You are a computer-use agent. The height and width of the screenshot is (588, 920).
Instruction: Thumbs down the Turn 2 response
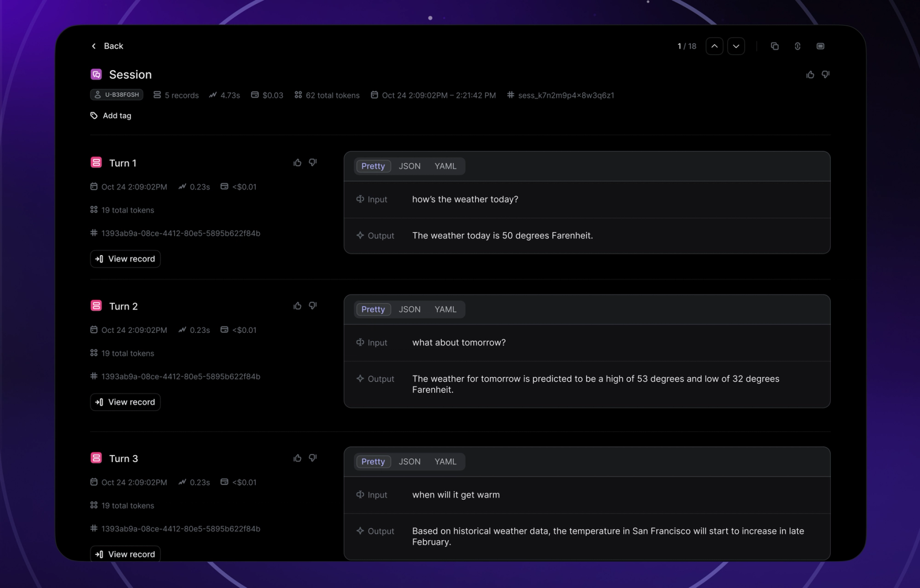[x=312, y=305]
